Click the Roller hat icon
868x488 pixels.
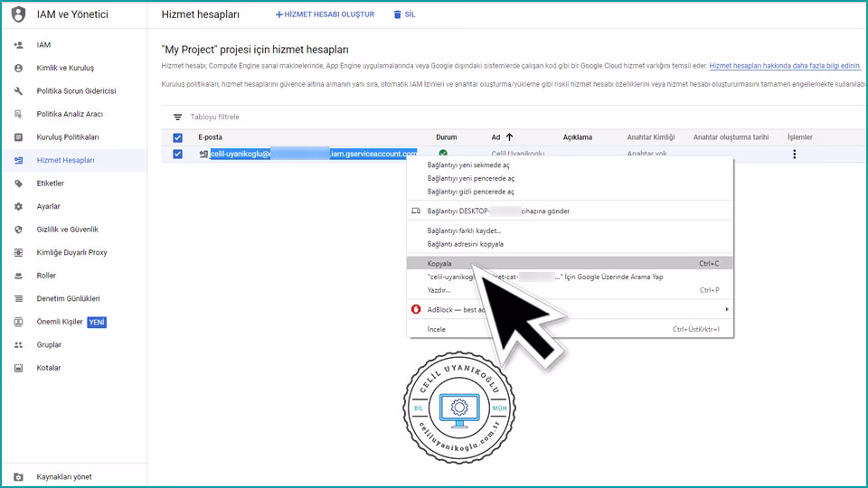click(x=18, y=276)
